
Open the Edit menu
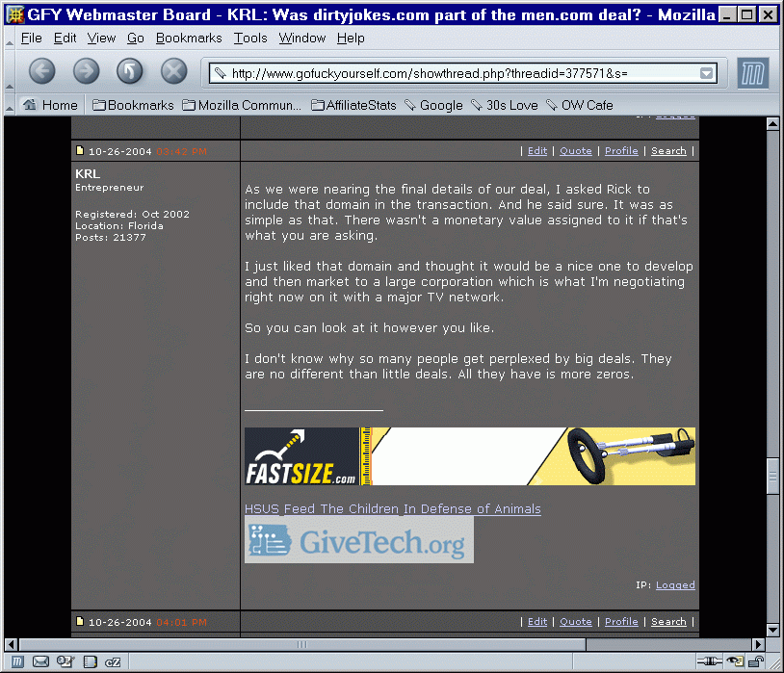coord(65,38)
